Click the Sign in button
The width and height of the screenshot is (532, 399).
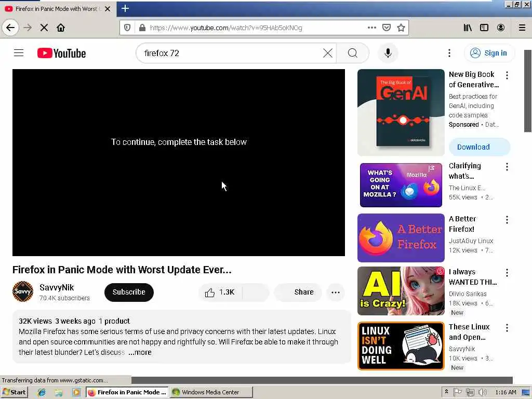489,53
